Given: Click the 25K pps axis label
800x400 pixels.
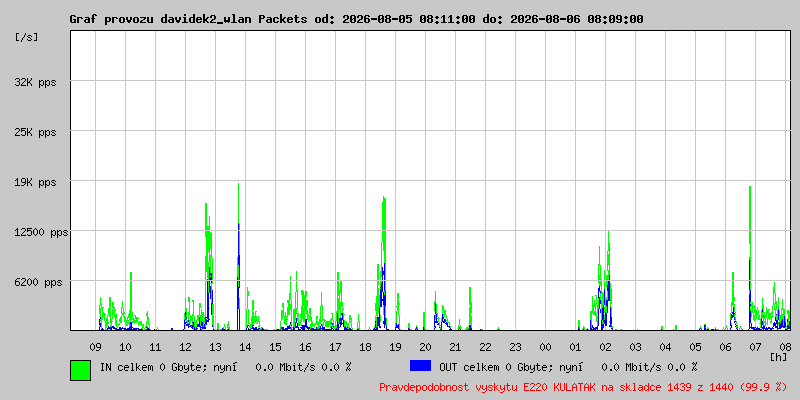Looking at the screenshot, I should [36, 132].
